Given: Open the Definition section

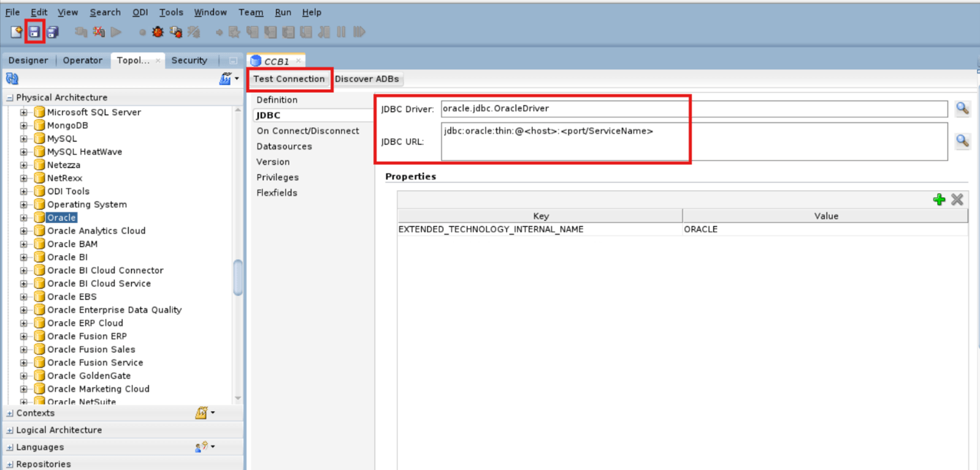Looking at the screenshot, I should pyautogui.click(x=277, y=100).
